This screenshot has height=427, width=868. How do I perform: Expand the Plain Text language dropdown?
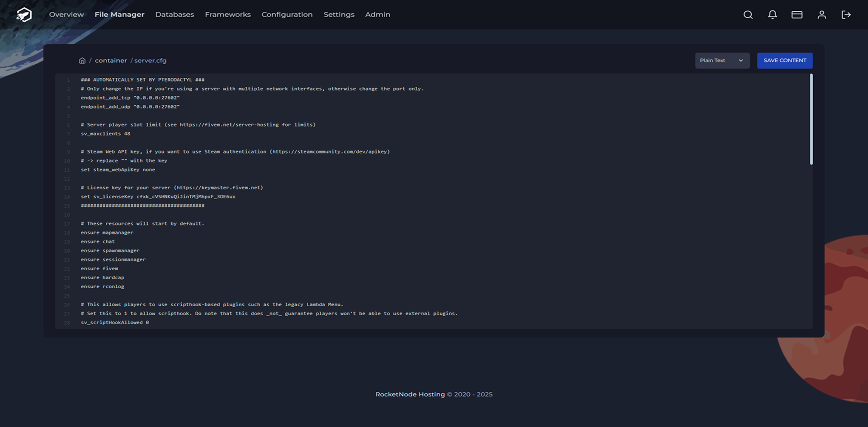716,61
